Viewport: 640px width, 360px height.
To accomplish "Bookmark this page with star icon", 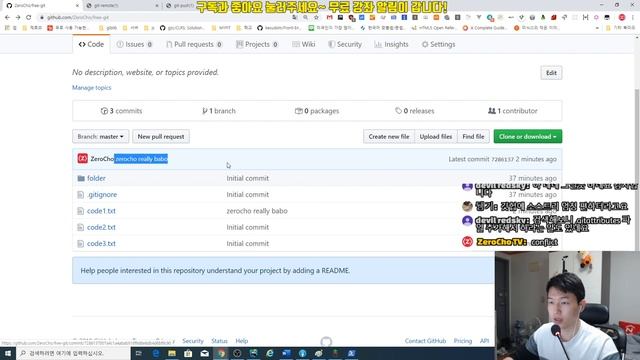I will coord(316,17).
